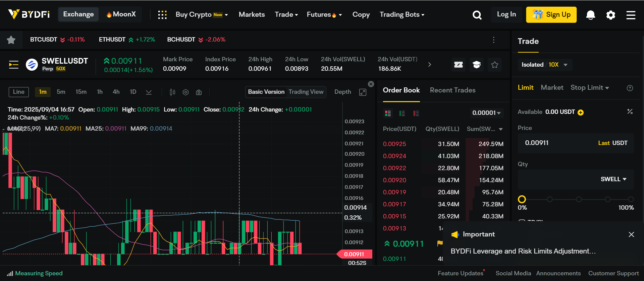
Task: Switch to Recent Trades tab
Action: pyautogui.click(x=452, y=90)
